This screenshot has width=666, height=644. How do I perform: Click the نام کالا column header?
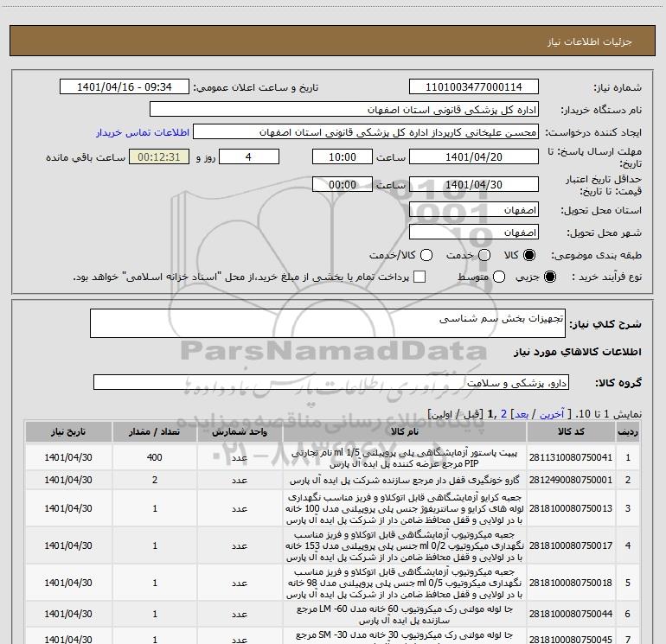tap(405, 432)
